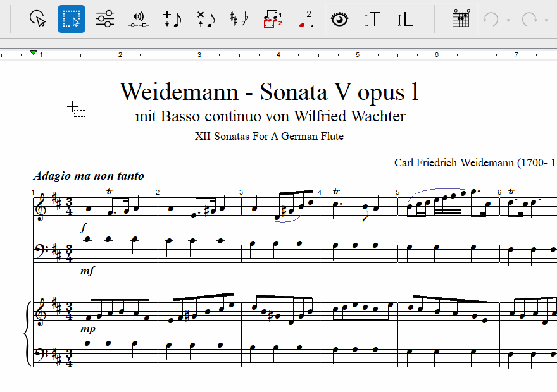Click the green ruler indent marker
The width and height of the screenshot is (557, 392).
pos(33,52)
